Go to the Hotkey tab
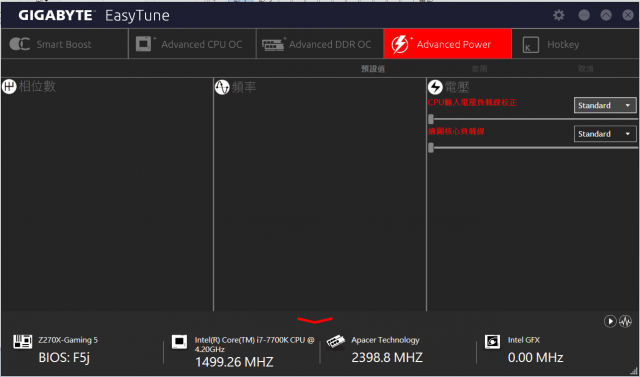This screenshot has height=377, width=640. (576, 44)
